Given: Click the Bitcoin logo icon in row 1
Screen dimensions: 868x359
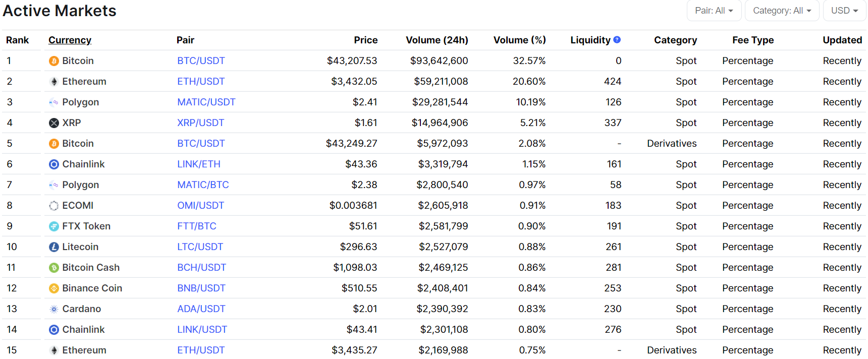Looking at the screenshot, I should pos(53,61).
